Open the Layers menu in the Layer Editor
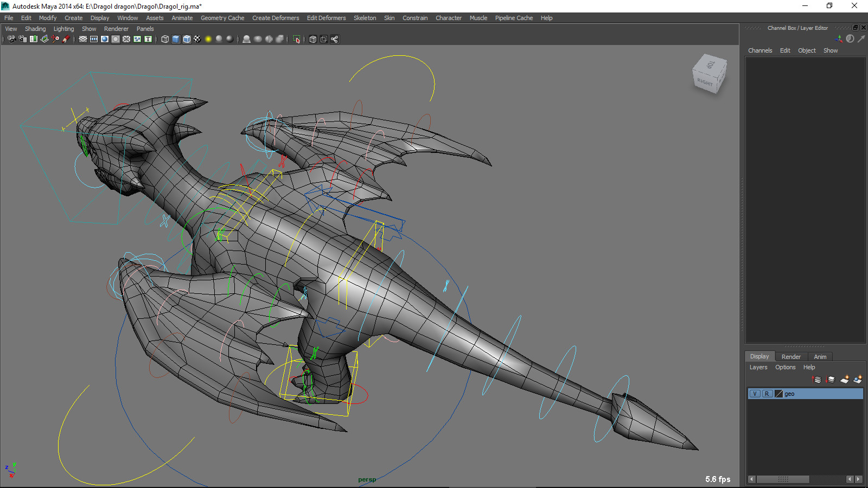 pyautogui.click(x=758, y=367)
